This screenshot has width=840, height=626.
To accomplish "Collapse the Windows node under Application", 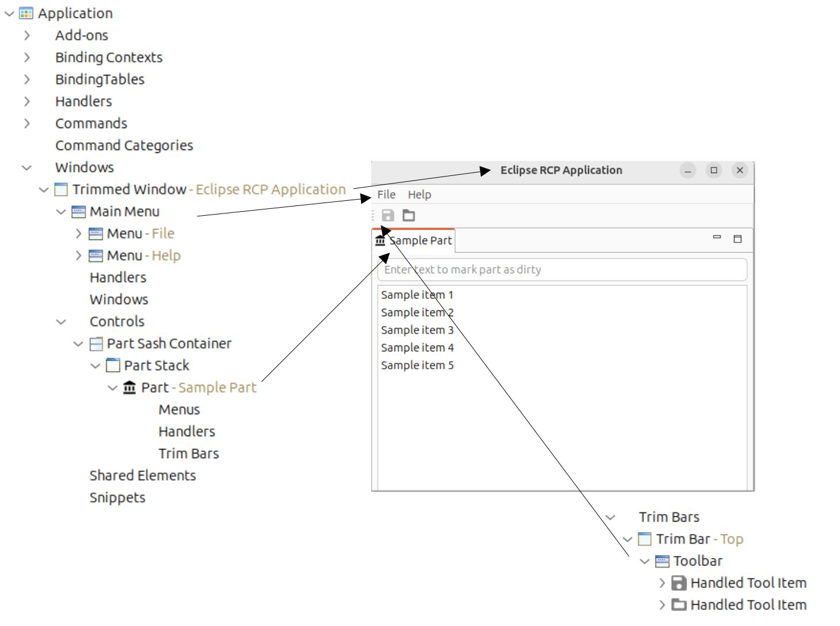I will click(27, 167).
